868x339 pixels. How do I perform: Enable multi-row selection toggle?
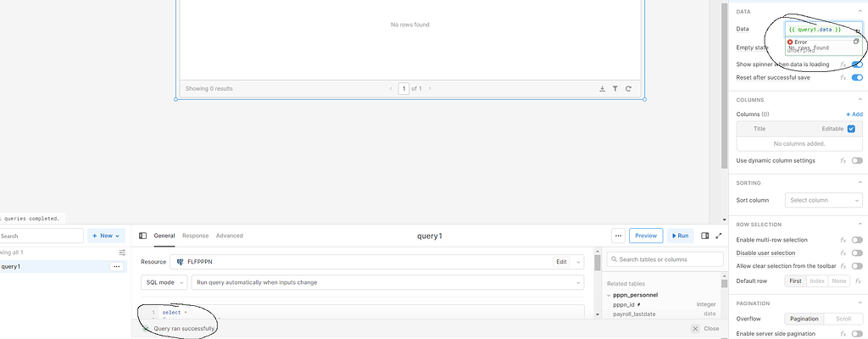pos(857,241)
